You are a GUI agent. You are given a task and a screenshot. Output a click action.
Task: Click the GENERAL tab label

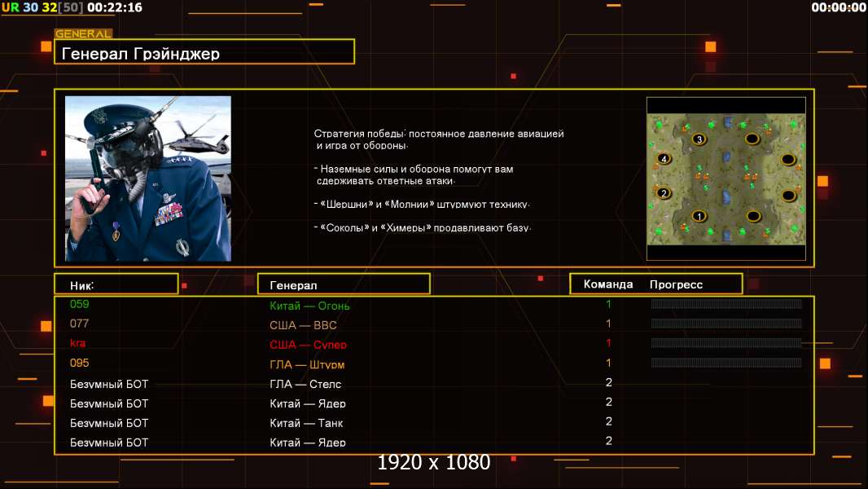coord(83,33)
